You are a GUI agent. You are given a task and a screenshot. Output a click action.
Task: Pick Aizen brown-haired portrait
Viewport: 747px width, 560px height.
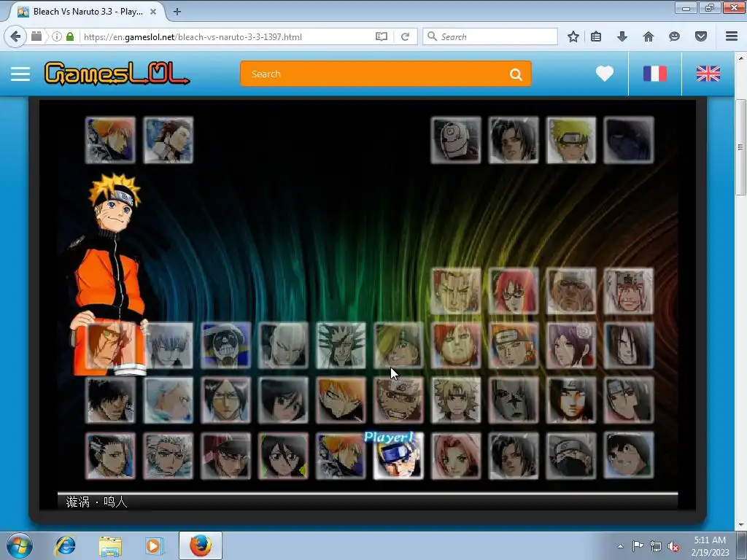168,140
